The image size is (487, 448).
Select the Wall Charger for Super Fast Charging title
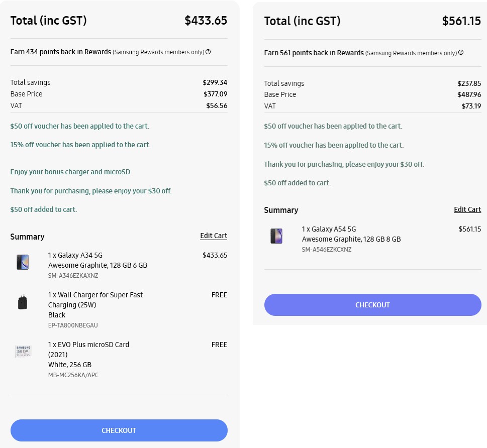[95, 300]
